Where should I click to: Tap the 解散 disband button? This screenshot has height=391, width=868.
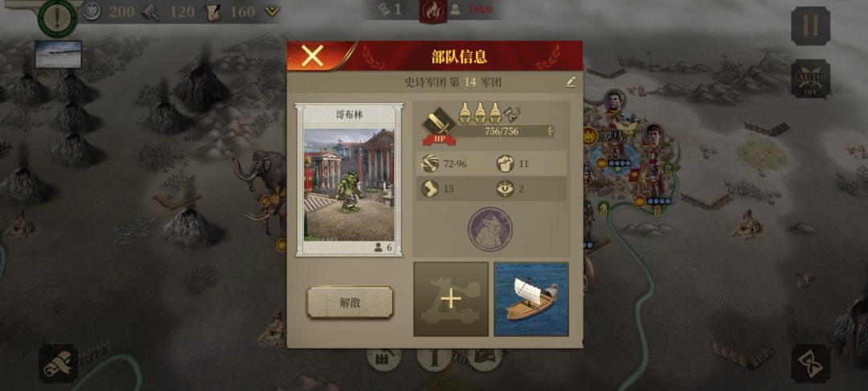coord(350,303)
